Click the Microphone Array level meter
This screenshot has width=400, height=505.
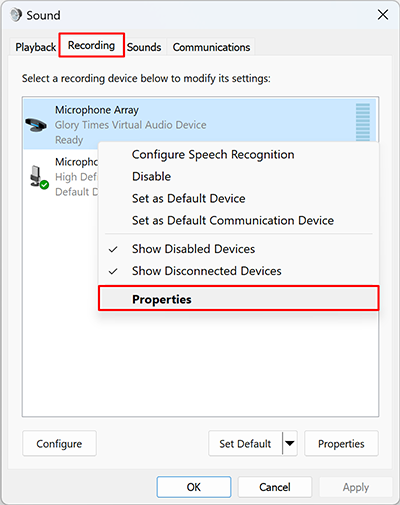pos(363,122)
